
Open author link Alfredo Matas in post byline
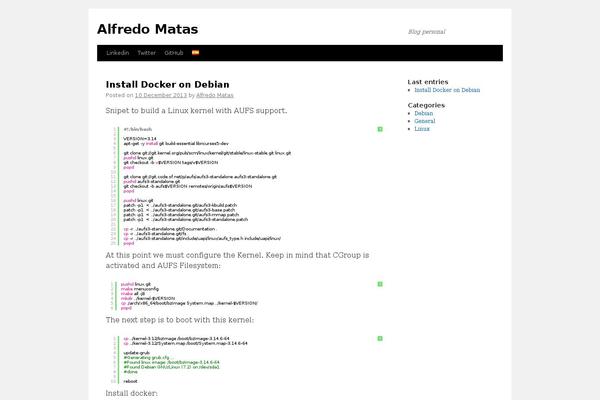pos(215,95)
